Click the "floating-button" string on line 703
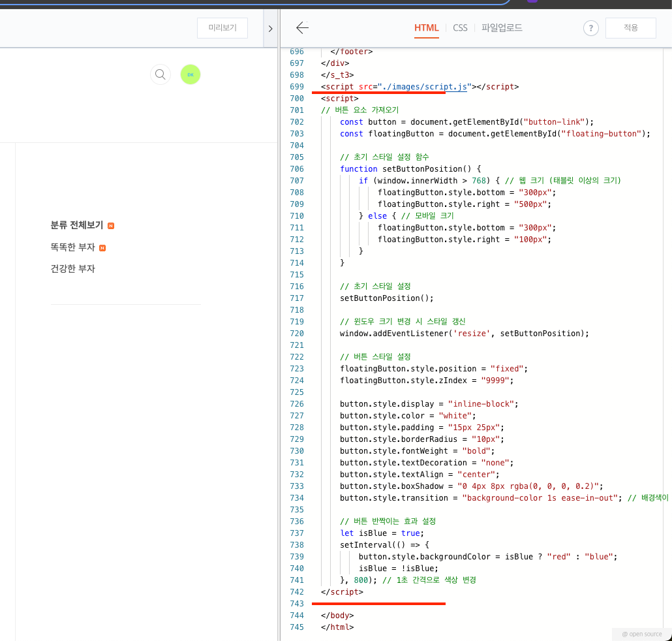Screen dimensions: 672x641 point(601,134)
